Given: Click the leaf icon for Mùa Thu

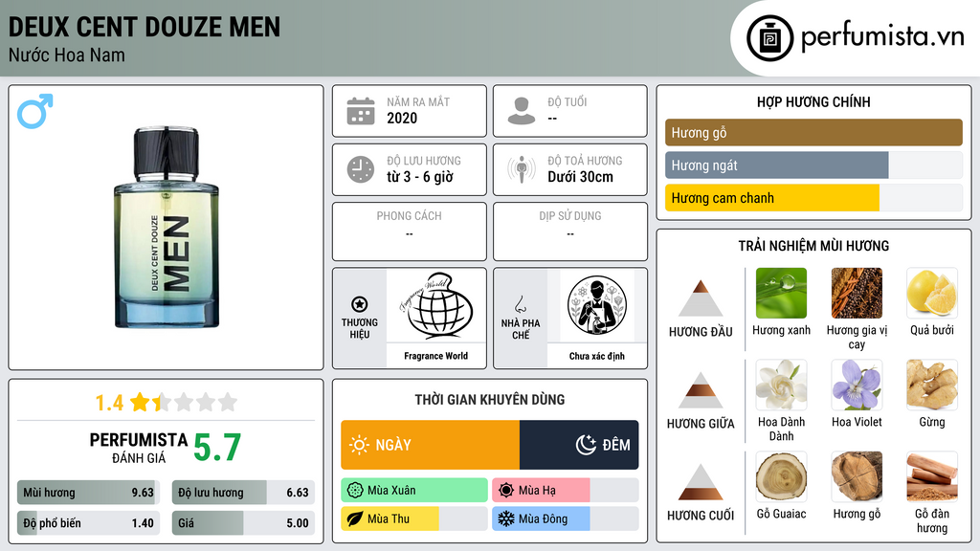Looking at the screenshot, I should 355,519.
